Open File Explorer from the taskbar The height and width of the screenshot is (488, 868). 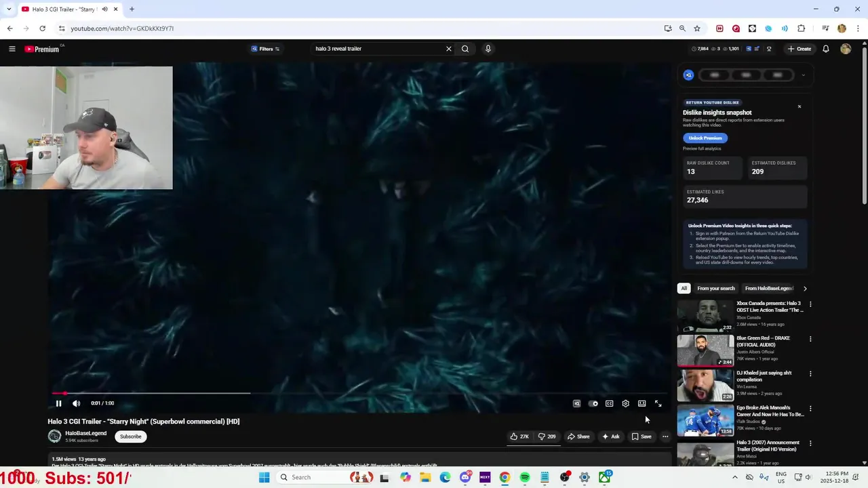[x=425, y=477]
